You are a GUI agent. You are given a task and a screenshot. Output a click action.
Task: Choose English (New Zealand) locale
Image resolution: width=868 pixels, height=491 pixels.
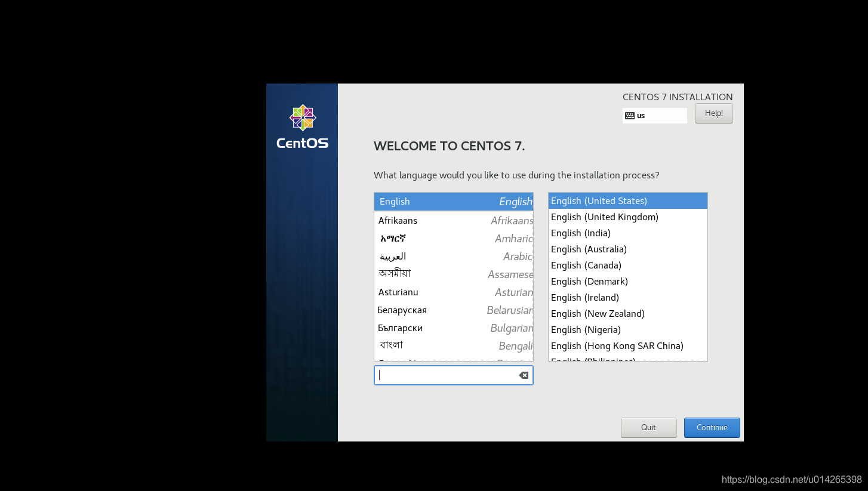[628, 314]
